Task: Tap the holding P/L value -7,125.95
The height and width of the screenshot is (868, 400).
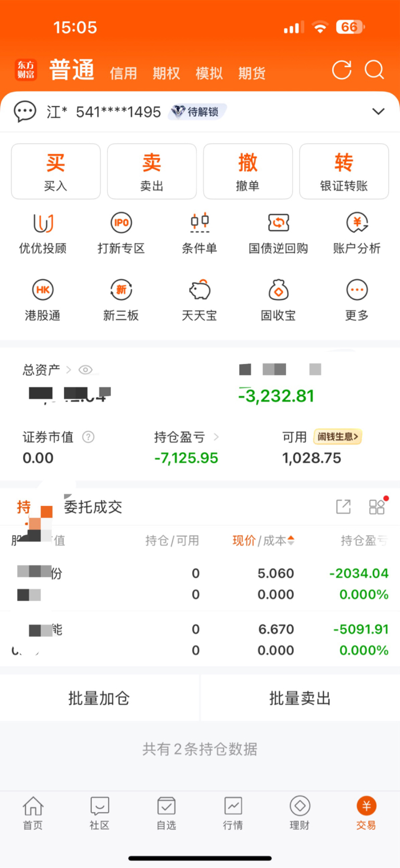Action: 186,458
